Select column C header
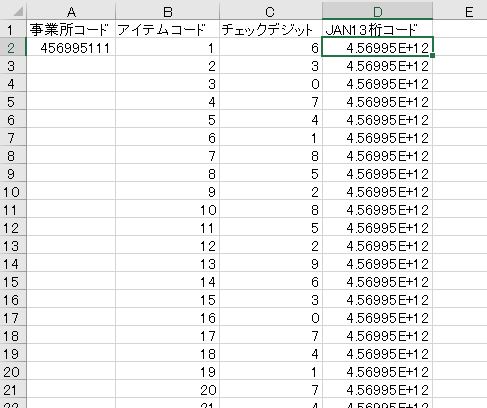This screenshot has width=487, height=408. point(271,12)
